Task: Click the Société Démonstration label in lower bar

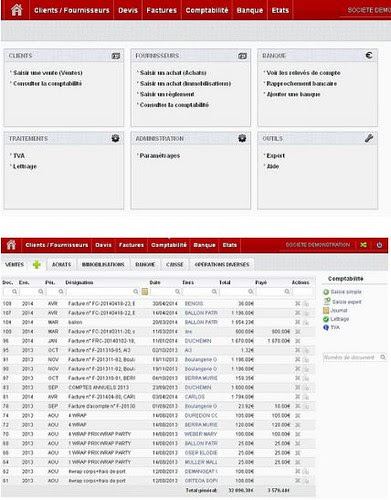Action: click(x=318, y=245)
